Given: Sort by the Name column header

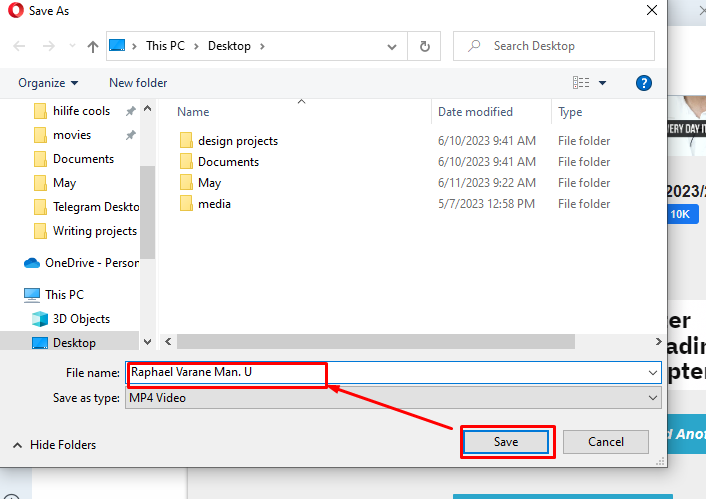Looking at the screenshot, I should (x=193, y=112).
